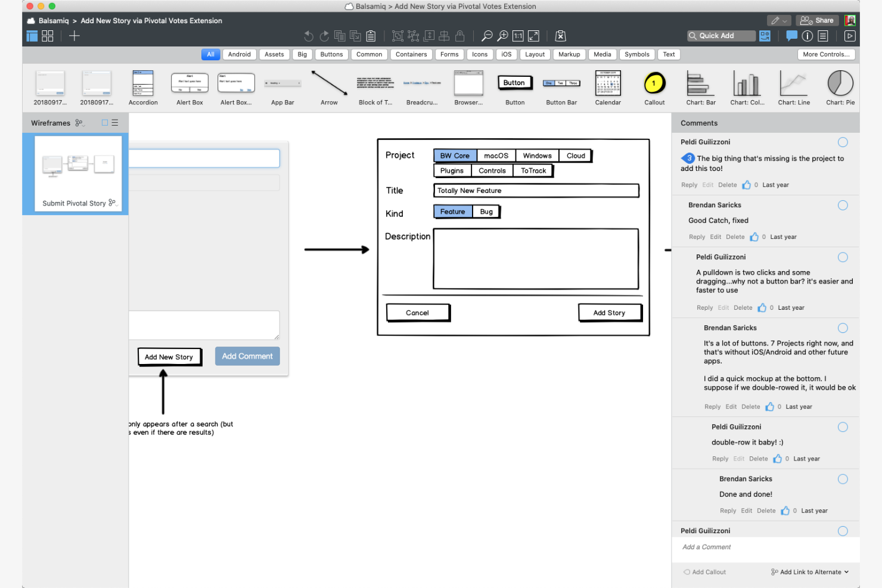Select the Submit Pivotal Story wireframe thumbnail

[78, 173]
